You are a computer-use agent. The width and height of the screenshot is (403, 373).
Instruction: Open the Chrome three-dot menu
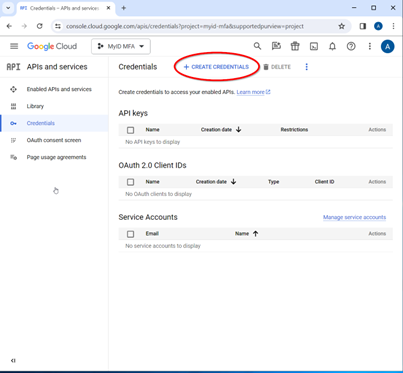(393, 26)
